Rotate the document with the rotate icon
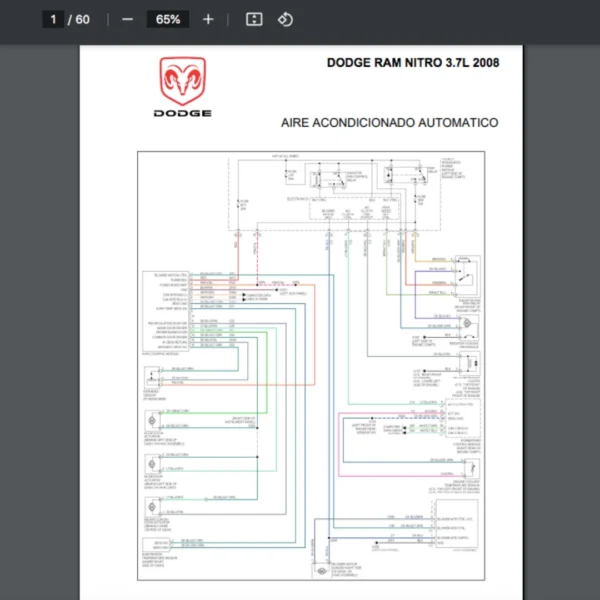 (x=285, y=19)
